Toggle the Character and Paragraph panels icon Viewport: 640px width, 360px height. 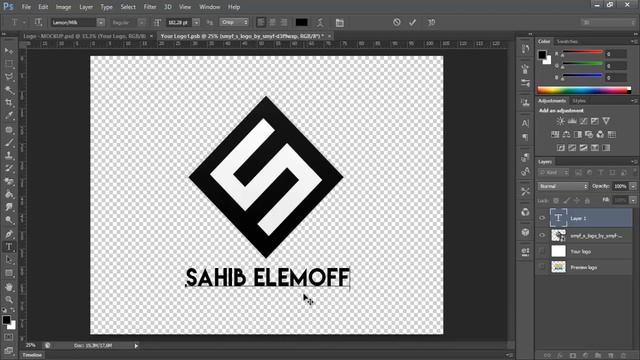pyautogui.click(x=340, y=22)
